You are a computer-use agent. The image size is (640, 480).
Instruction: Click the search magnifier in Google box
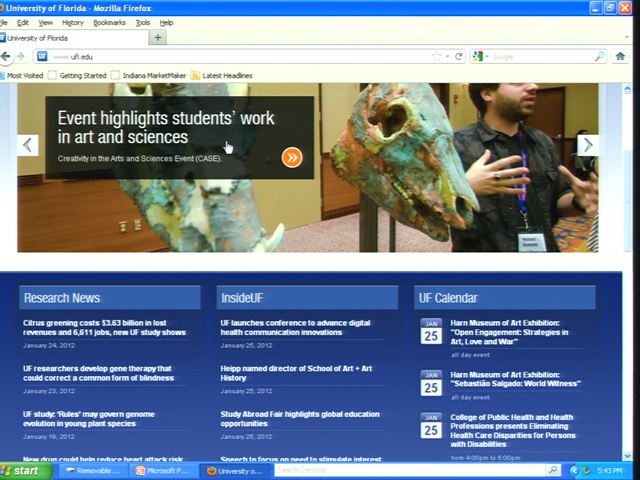pos(599,56)
